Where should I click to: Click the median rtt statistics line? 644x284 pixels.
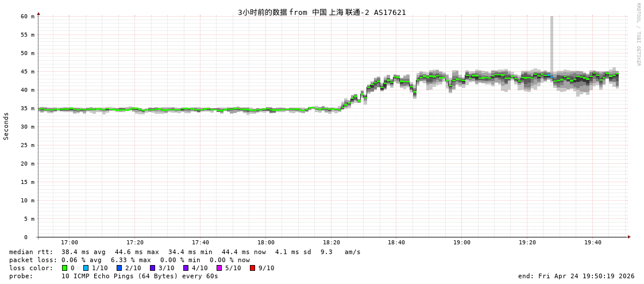184,252
